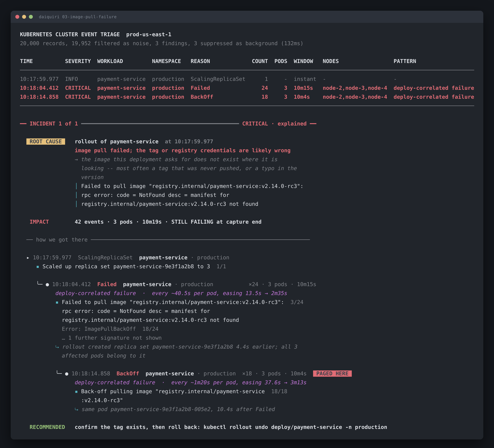Click the bullet dot beside 10:18:14.858 BackOff
Screen dimensions: 494x448
[67, 374]
